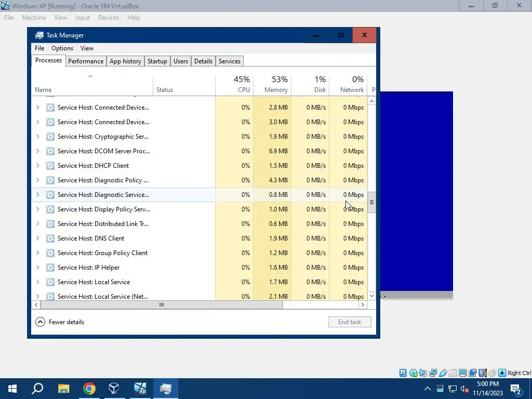Screen dimensions: 532x399
Task: Go to the Startup tab
Action: tap(157, 61)
